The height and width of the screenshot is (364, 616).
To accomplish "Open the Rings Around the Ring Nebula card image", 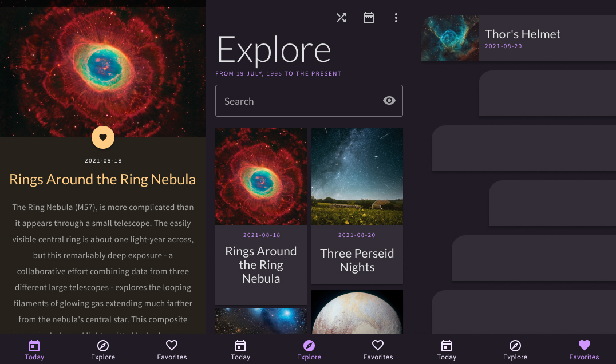I will click(x=261, y=177).
